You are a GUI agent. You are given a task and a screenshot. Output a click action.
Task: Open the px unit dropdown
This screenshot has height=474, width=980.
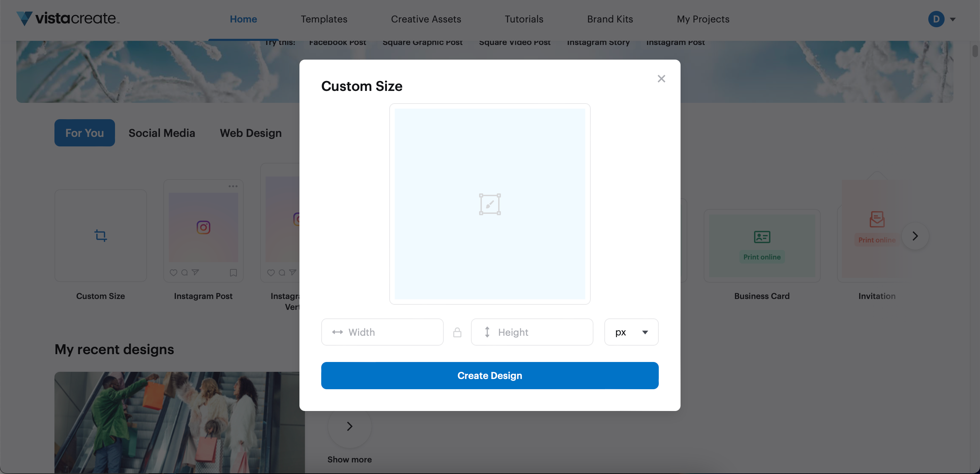[x=631, y=332]
